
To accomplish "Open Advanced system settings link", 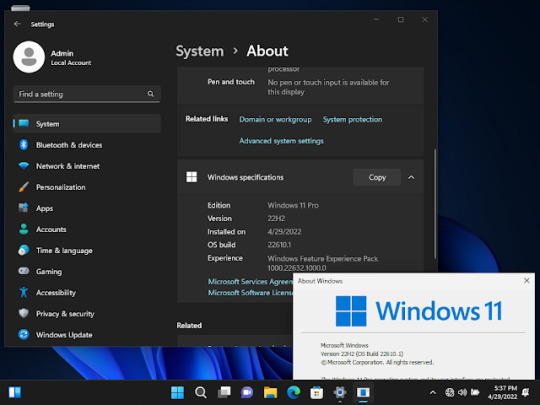I will click(281, 141).
